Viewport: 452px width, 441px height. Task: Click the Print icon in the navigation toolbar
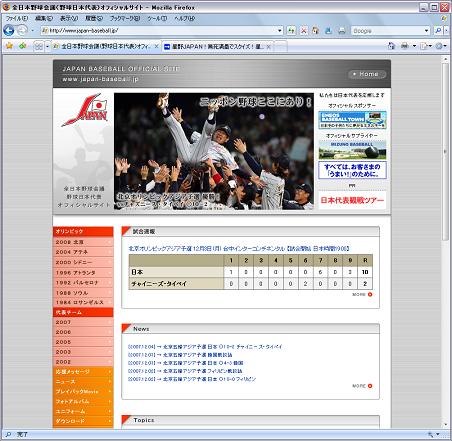(x=342, y=31)
